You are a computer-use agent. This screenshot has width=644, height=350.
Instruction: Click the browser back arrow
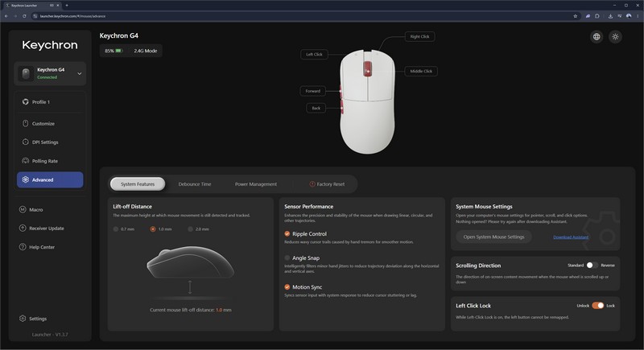click(x=6, y=16)
